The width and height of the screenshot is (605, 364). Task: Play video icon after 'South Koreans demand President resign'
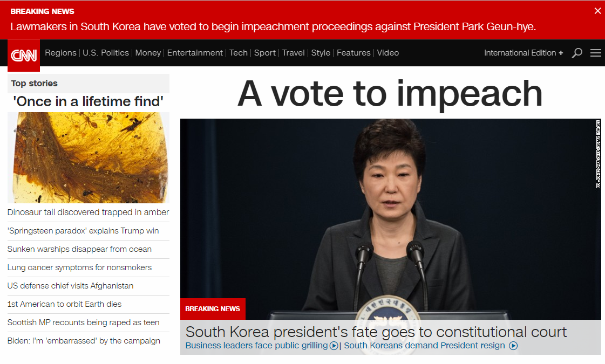(513, 346)
